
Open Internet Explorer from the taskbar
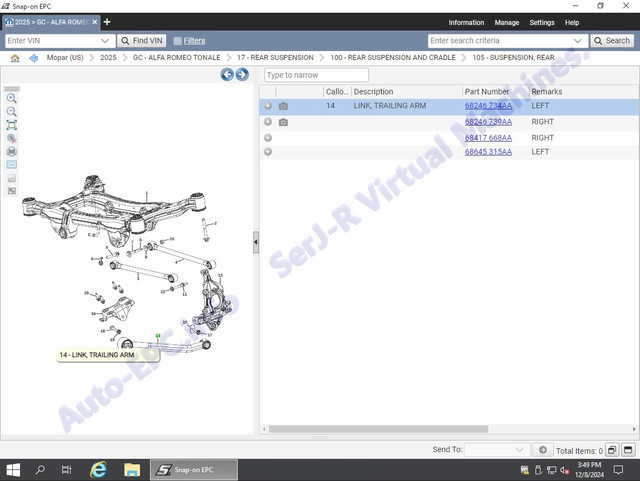(x=98, y=470)
